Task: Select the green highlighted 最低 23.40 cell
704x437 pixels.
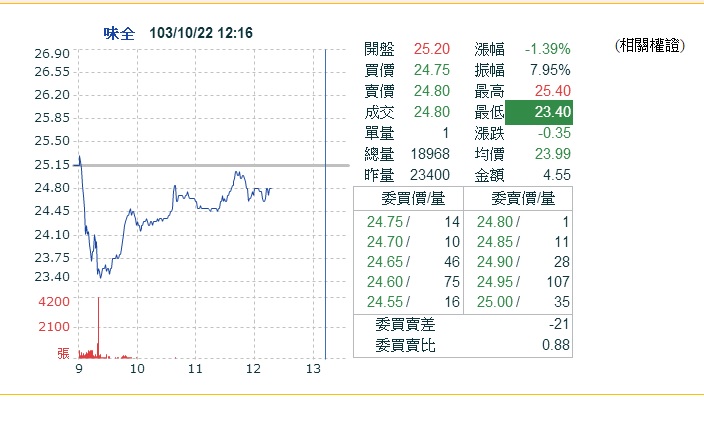Action: pyautogui.click(x=539, y=112)
